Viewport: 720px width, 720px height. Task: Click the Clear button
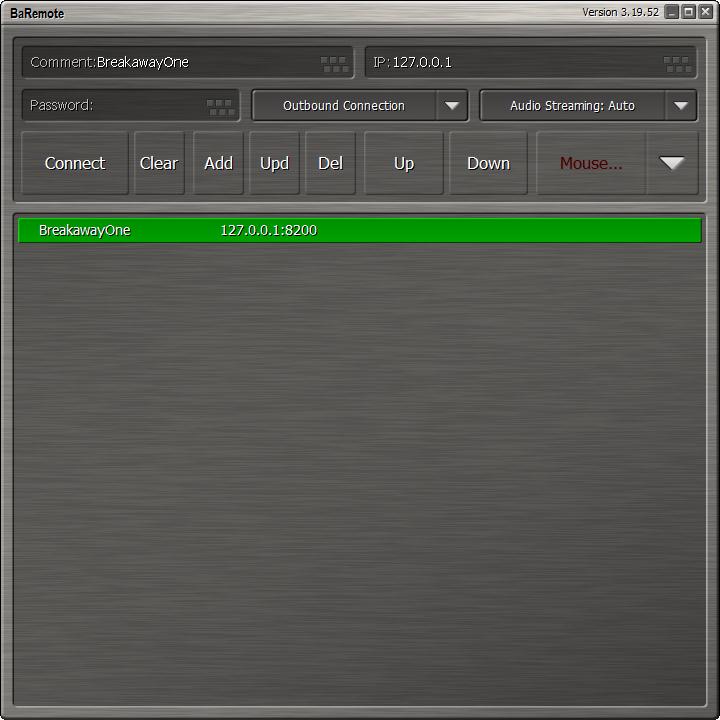[159, 163]
